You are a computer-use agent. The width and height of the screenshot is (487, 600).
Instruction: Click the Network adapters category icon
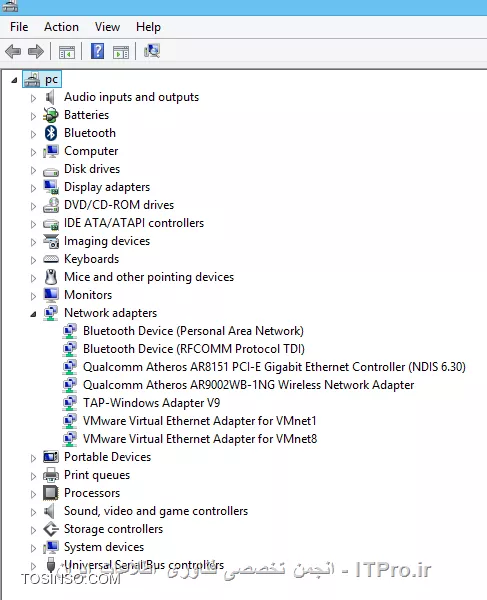tap(50, 313)
